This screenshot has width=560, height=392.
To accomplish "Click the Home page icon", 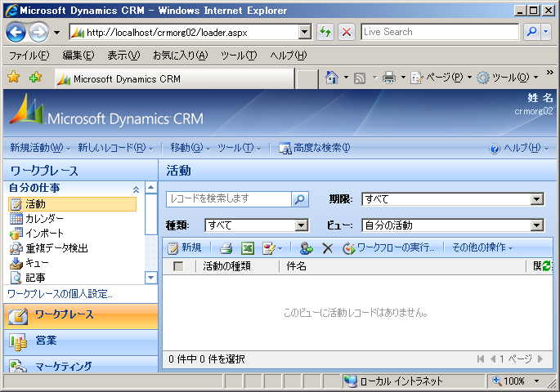I will [x=332, y=77].
